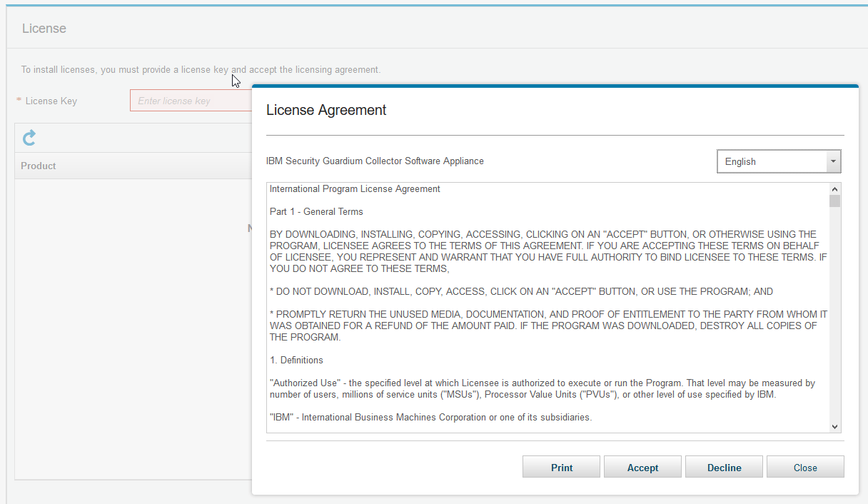The height and width of the screenshot is (504, 868).
Task: Accept the license agreement
Action: 642,468
